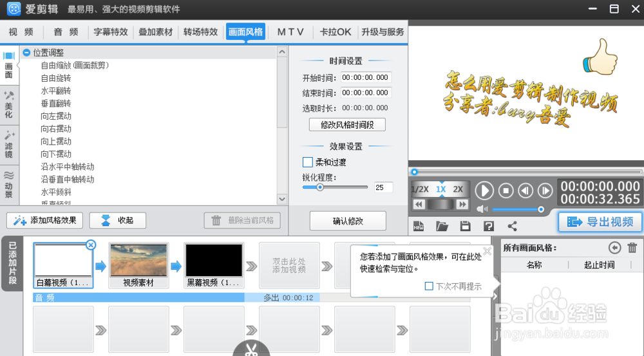Select 1/2X playback speed
This screenshot has width=644, height=356.
(x=420, y=189)
